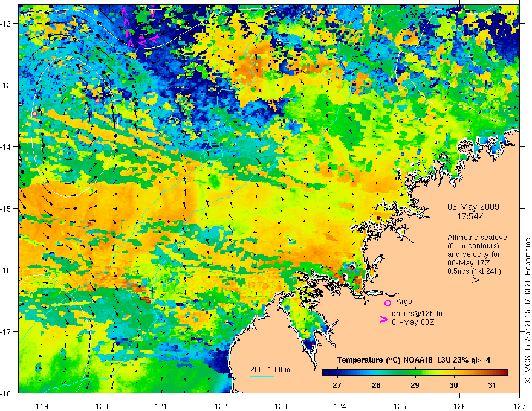The image size is (532, 411).
Task: Click the '17:54Z' time text
Action: [470, 216]
